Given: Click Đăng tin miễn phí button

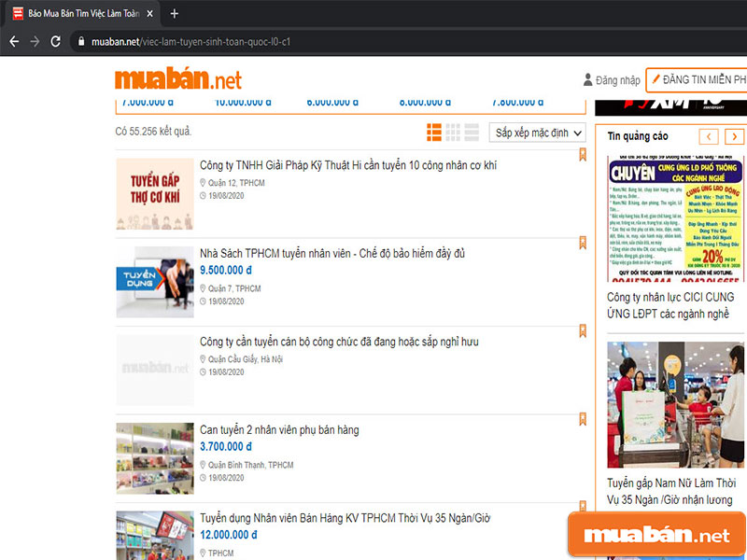Looking at the screenshot, I should point(697,80).
